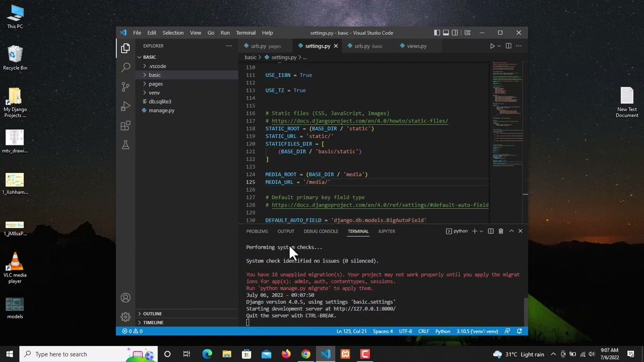Open Run button dropdown arrow
644x362 pixels.
pyautogui.click(x=499, y=46)
